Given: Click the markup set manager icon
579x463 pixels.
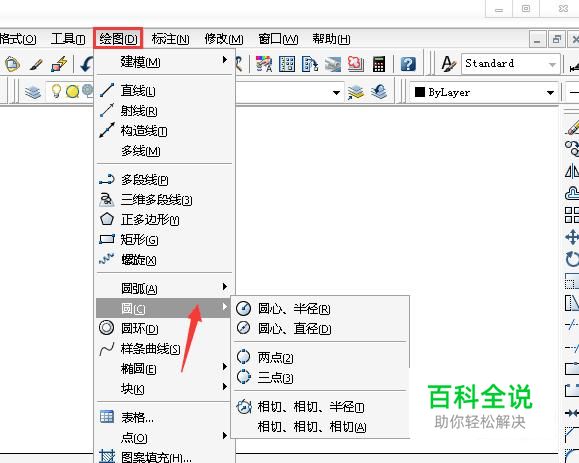Looking at the screenshot, I should tap(356, 64).
